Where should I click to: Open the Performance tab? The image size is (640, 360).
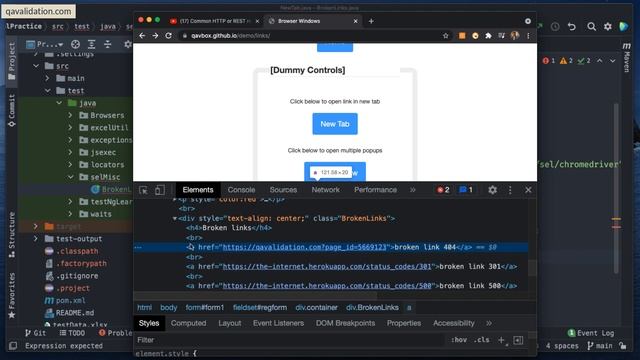coord(376,190)
